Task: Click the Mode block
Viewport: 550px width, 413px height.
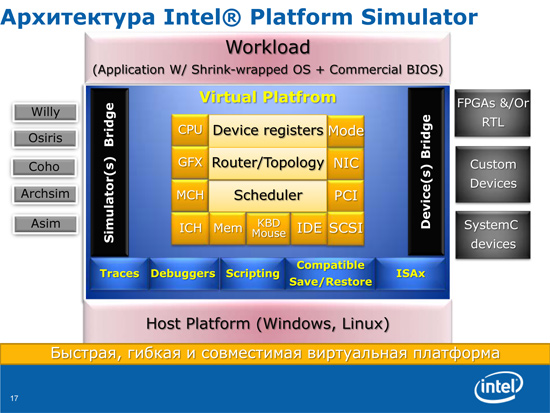Action: [346, 131]
